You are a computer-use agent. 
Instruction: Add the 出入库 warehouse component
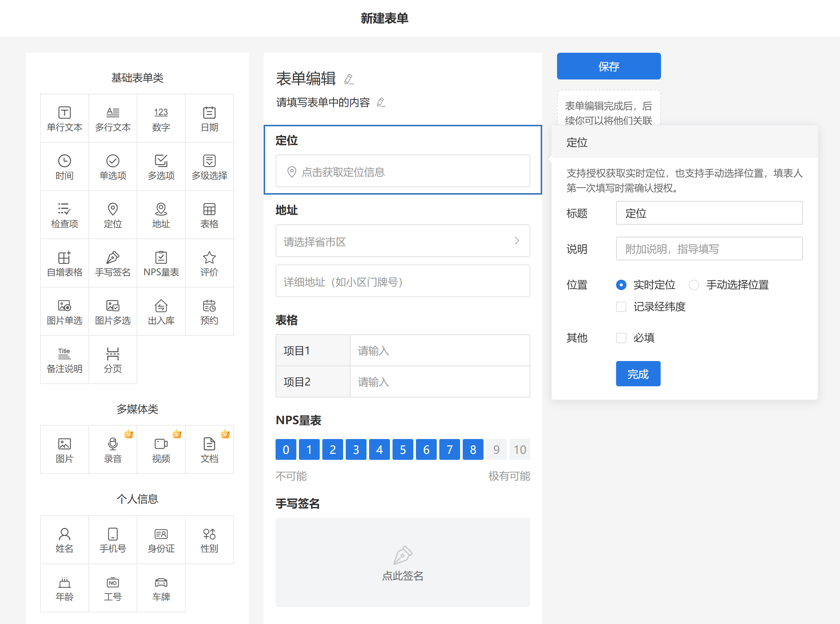pyautogui.click(x=161, y=312)
